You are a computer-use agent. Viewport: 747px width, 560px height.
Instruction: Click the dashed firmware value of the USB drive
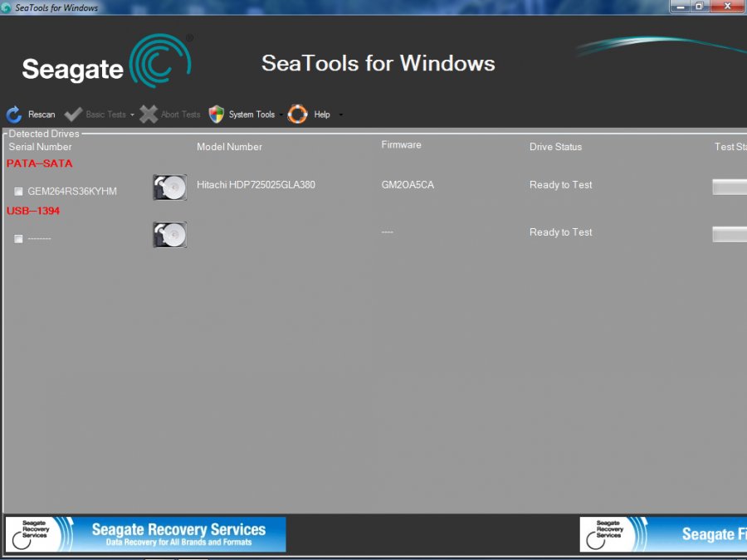[x=388, y=232]
